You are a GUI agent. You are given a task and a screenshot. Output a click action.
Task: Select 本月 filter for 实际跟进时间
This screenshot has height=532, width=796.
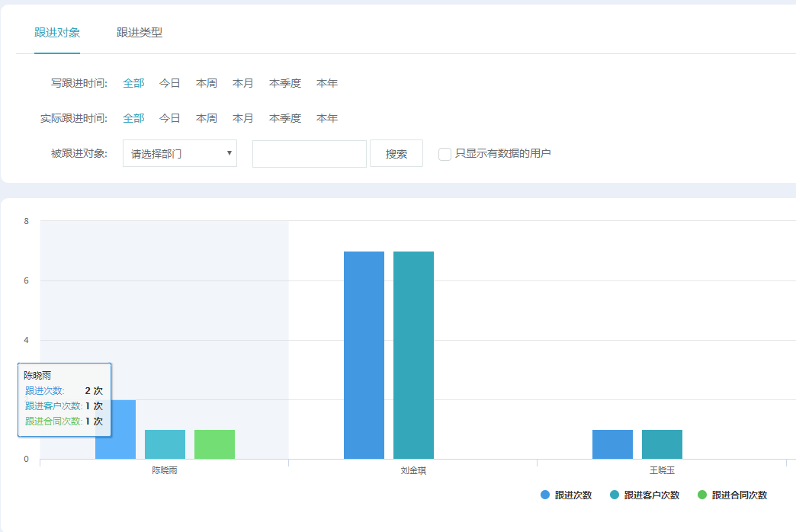pos(242,118)
